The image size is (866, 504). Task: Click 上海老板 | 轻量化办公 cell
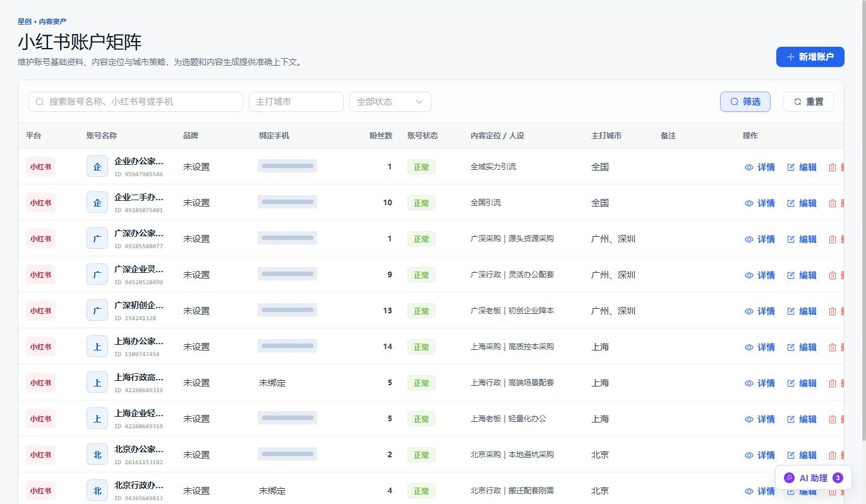pos(508,419)
